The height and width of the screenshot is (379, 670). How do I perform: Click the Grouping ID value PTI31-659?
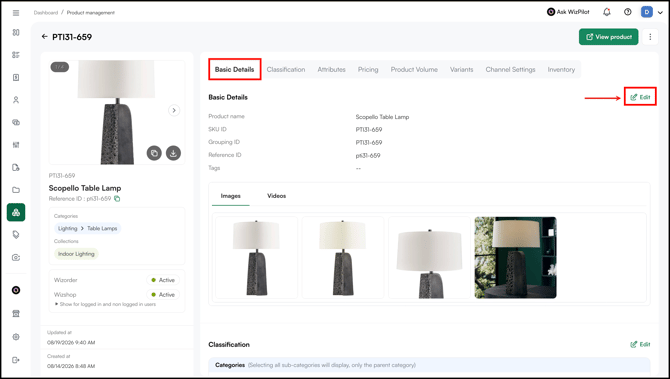(369, 142)
